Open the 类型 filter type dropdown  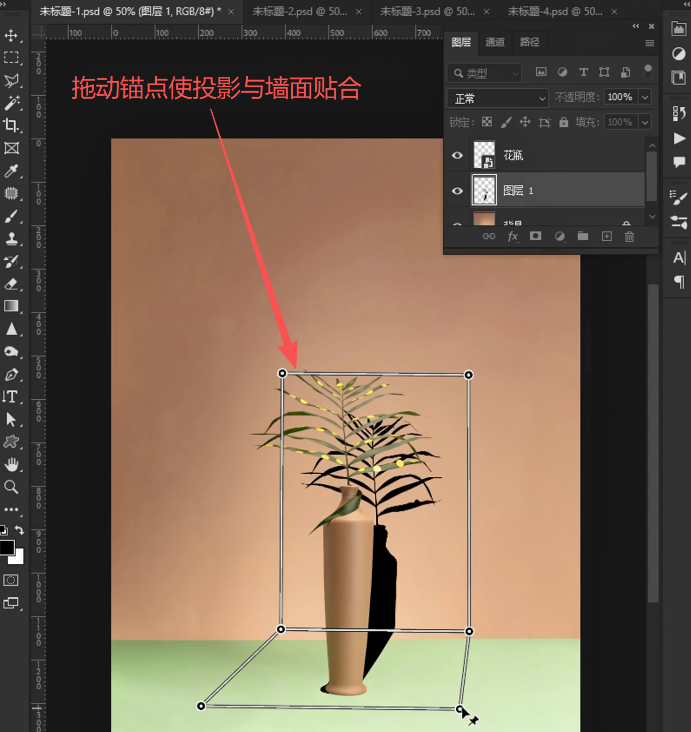(484, 73)
